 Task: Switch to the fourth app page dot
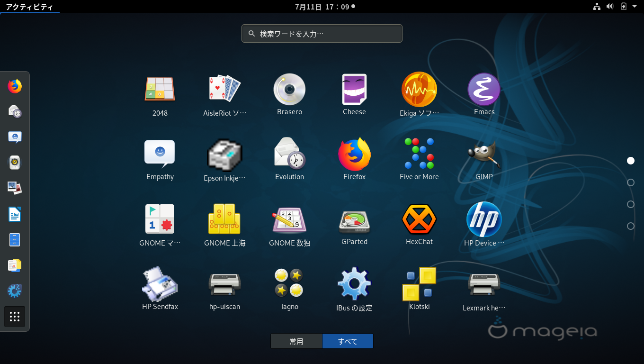[631, 226]
